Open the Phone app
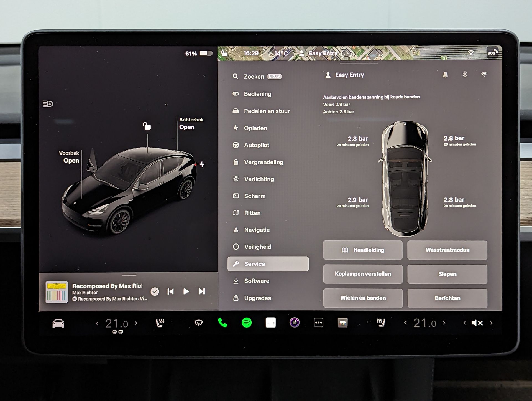The height and width of the screenshot is (401, 532). [222, 323]
